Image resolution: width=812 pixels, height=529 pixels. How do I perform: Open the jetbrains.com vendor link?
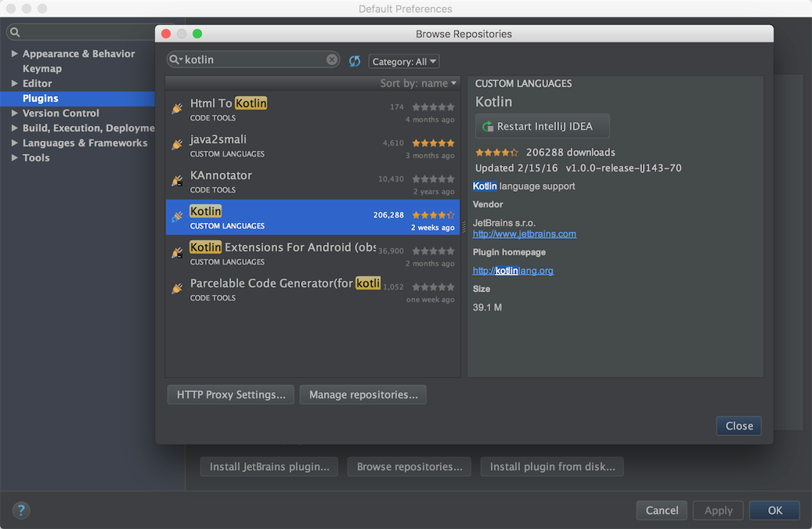coord(524,234)
